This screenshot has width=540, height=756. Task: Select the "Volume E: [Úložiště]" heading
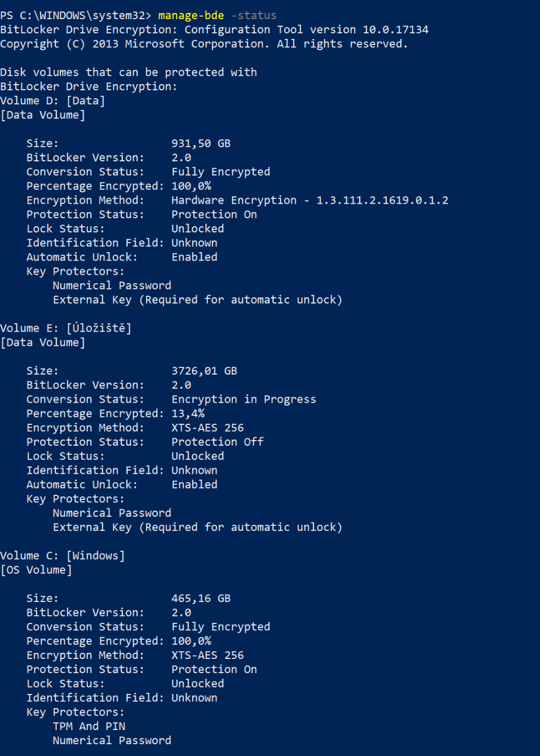click(65, 328)
